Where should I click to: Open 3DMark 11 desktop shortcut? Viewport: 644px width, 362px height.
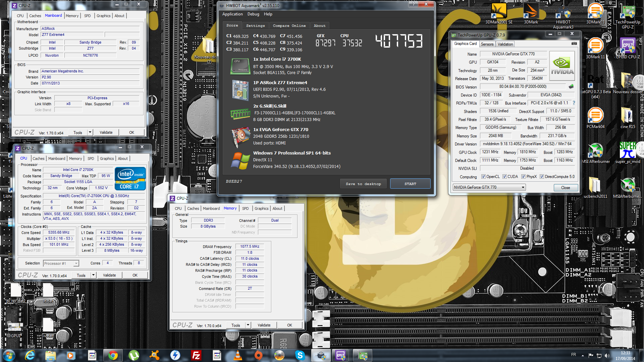pyautogui.click(x=595, y=48)
